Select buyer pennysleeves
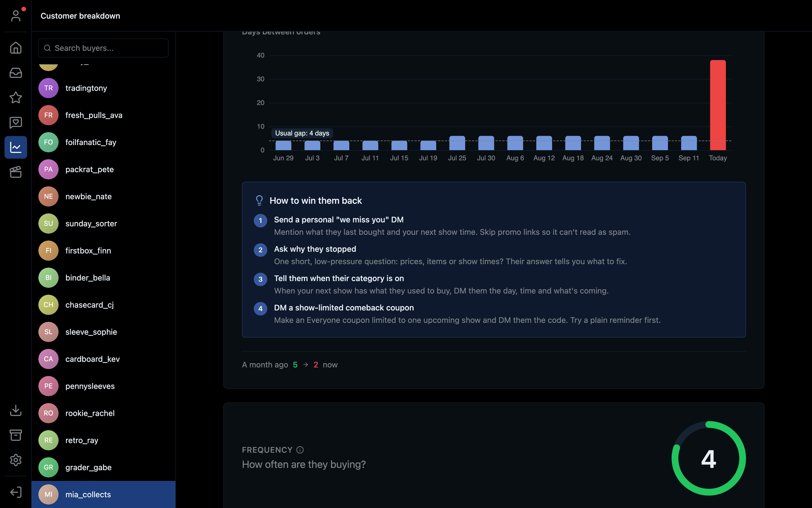Image resolution: width=812 pixels, height=508 pixels. coord(103,386)
